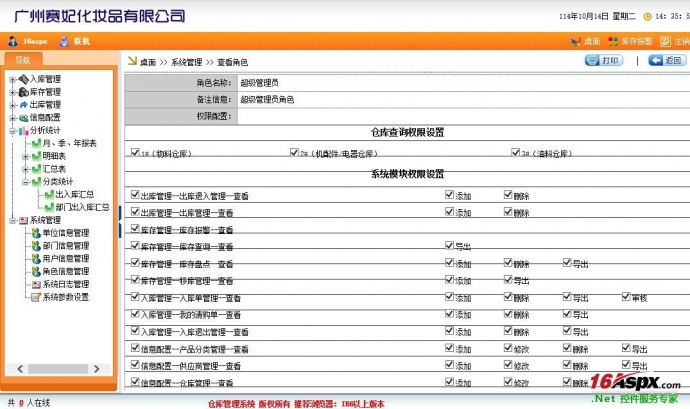690x409 pixels.
Task: Click the 分析统计 chart icon
Action: (x=23, y=131)
